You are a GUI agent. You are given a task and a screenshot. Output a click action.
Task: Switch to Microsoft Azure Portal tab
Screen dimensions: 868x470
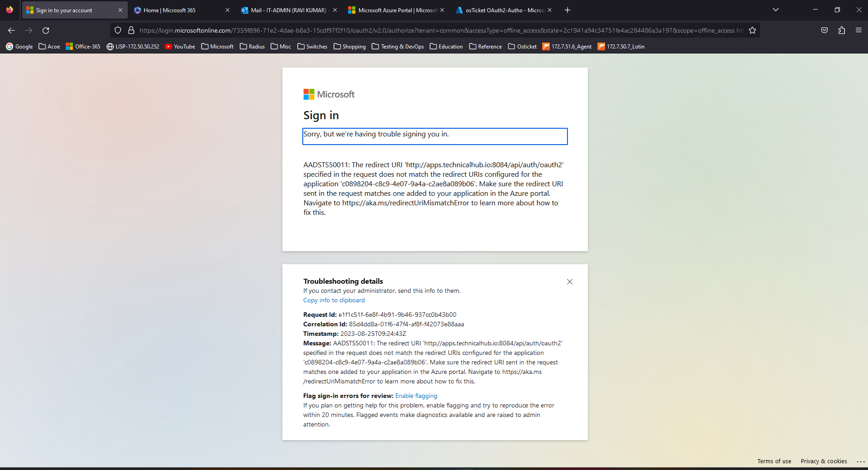393,10
